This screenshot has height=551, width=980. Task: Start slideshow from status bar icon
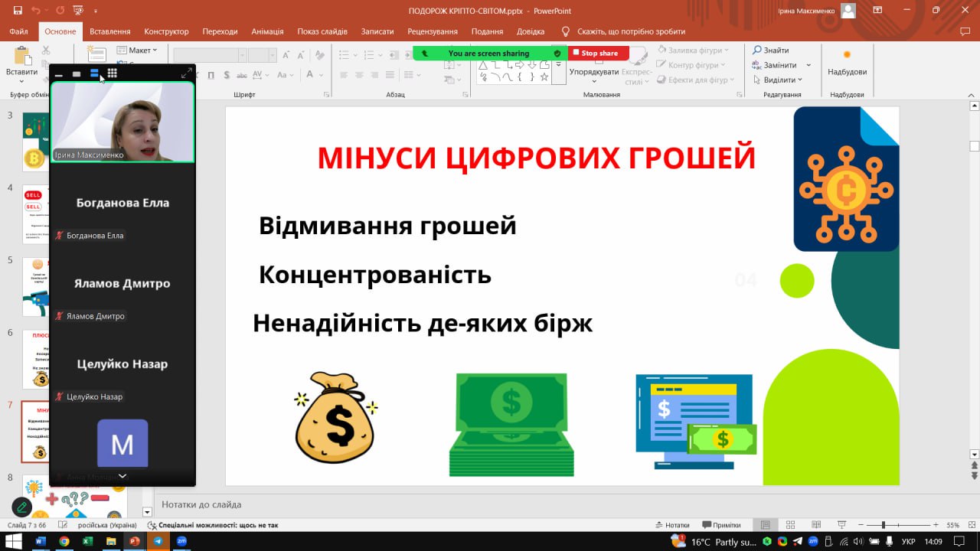click(841, 525)
